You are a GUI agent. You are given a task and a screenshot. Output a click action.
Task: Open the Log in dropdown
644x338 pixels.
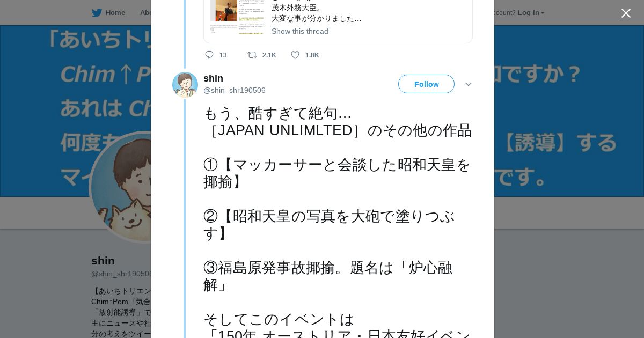pyautogui.click(x=531, y=13)
